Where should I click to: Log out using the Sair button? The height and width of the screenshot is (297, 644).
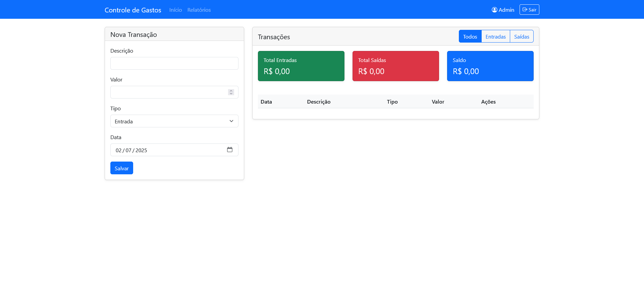click(529, 10)
